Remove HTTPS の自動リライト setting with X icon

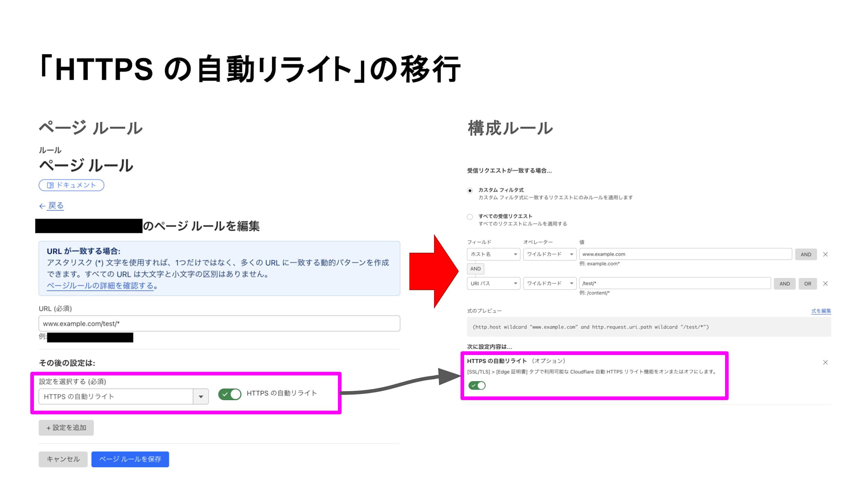tap(825, 362)
